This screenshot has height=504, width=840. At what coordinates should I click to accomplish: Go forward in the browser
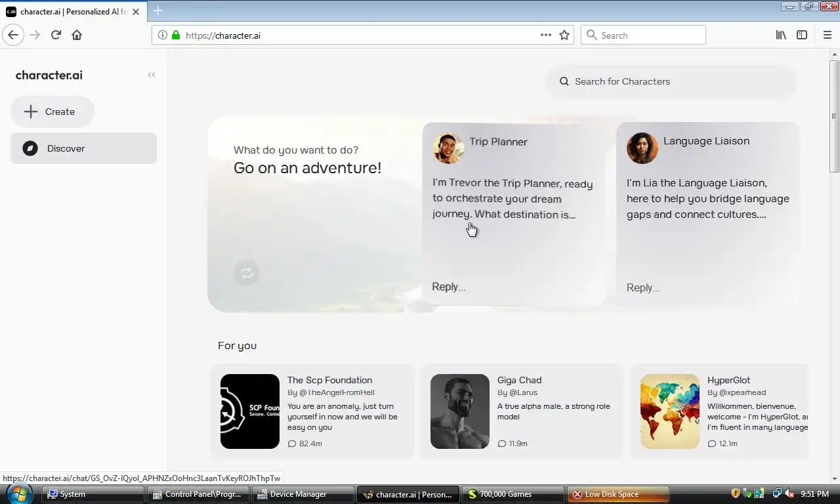[x=35, y=35]
